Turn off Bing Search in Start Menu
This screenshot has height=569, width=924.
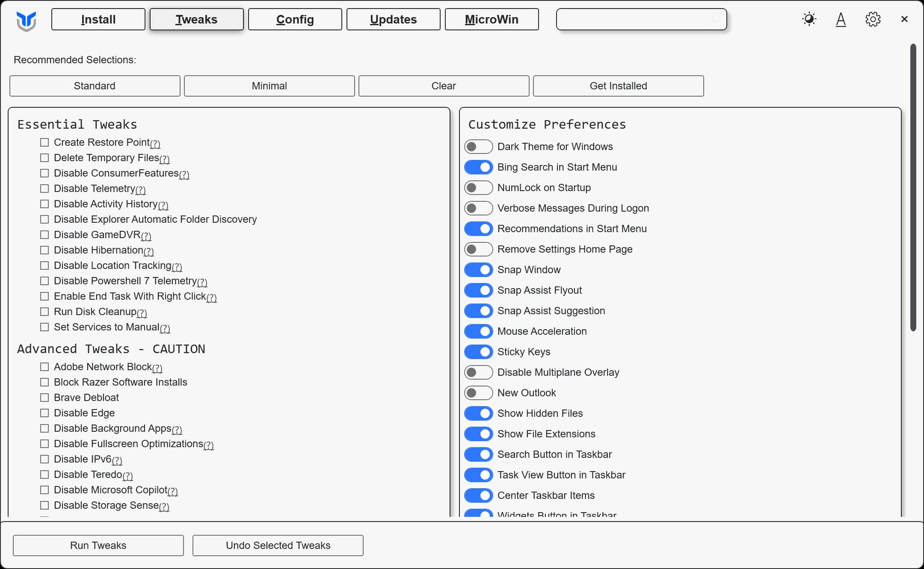(x=479, y=167)
